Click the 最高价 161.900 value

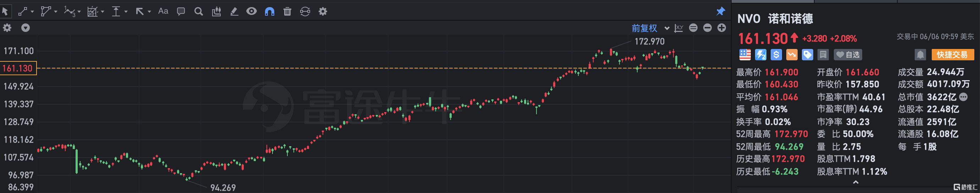781,72
